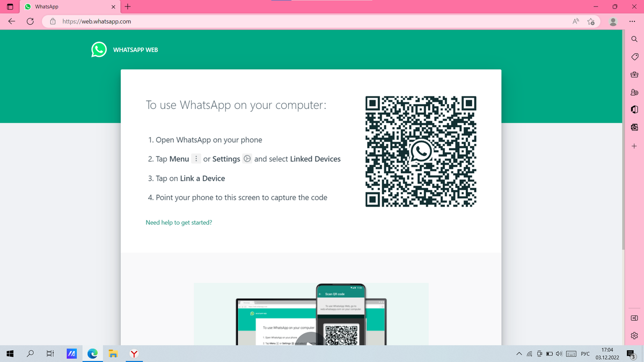
Task: Open the 'Need help to get started?' link
Action: (x=179, y=222)
